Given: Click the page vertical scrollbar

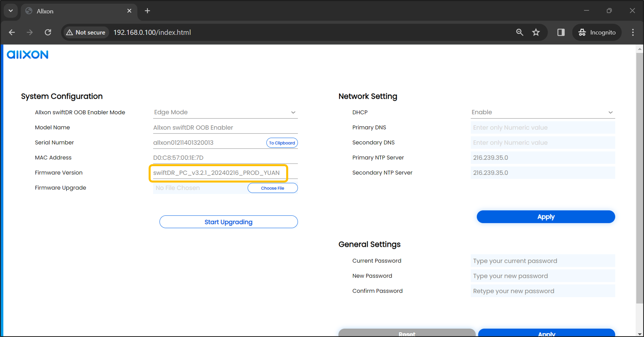Looking at the screenshot, I should click(640, 178).
